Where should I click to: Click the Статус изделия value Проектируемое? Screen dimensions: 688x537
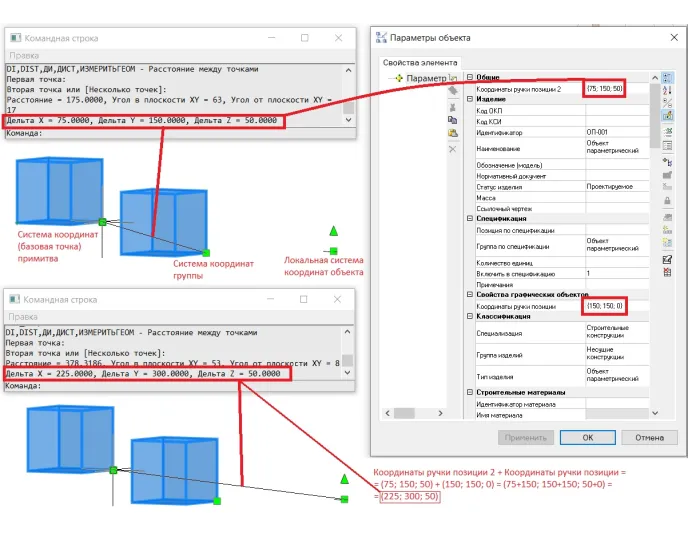tap(609, 186)
